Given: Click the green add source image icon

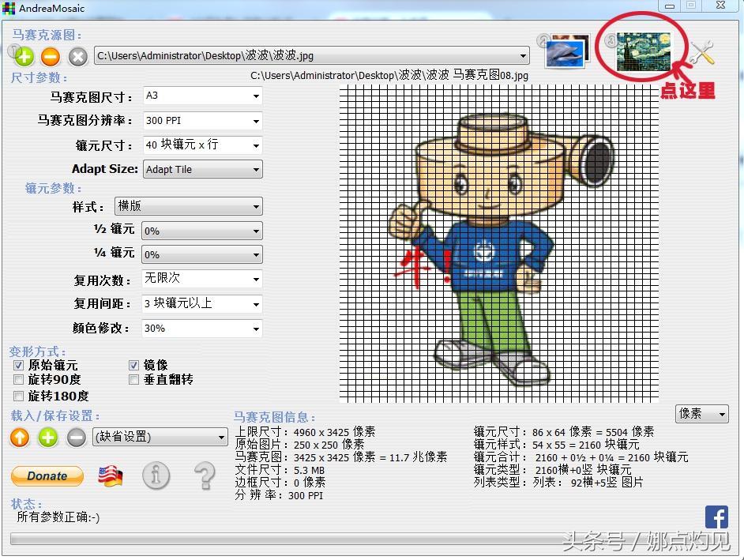Looking at the screenshot, I should click(x=24, y=56).
